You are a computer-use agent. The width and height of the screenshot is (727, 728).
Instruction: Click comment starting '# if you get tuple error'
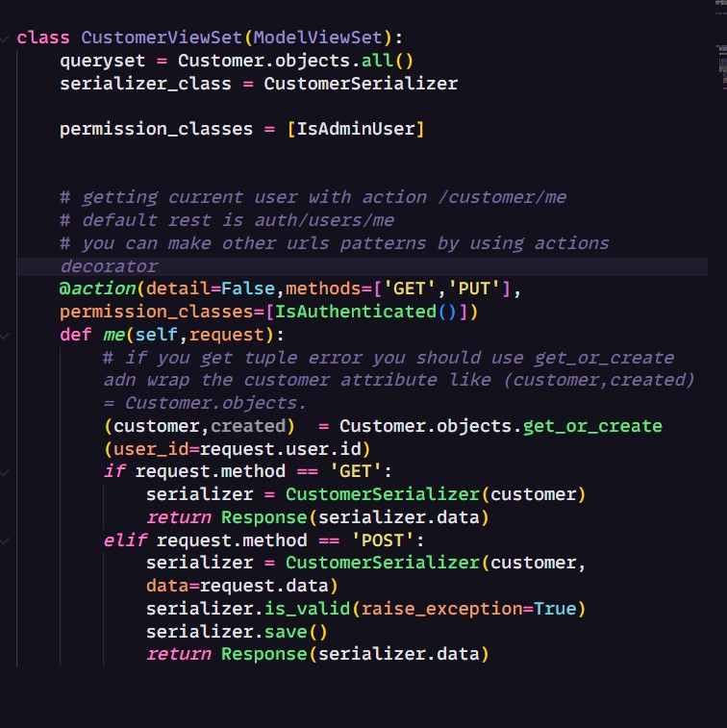pyautogui.click(x=389, y=358)
